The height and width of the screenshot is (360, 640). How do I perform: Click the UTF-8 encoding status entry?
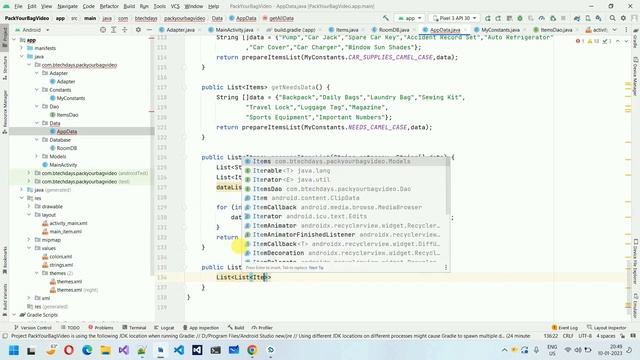(585, 336)
